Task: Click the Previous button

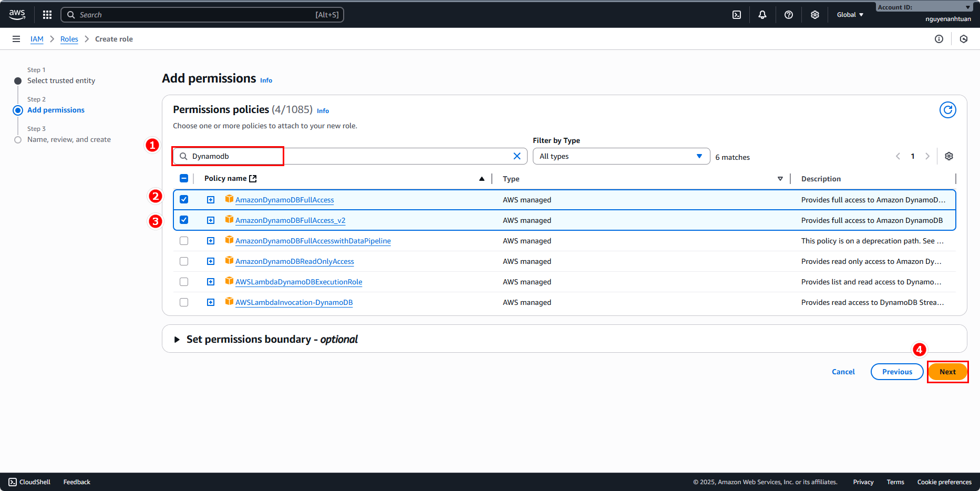Action: coord(896,372)
